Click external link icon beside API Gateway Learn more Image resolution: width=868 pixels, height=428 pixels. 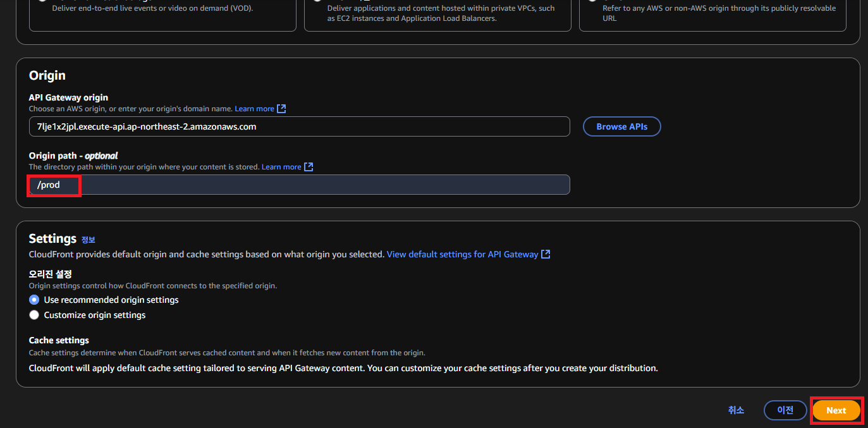click(281, 109)
